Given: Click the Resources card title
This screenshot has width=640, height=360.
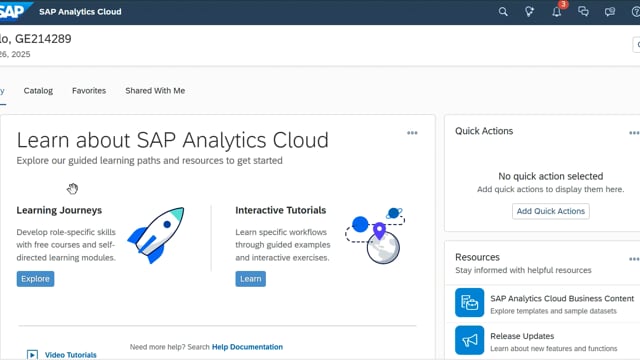Looking at the screenshot, I should tap(478, 257).
